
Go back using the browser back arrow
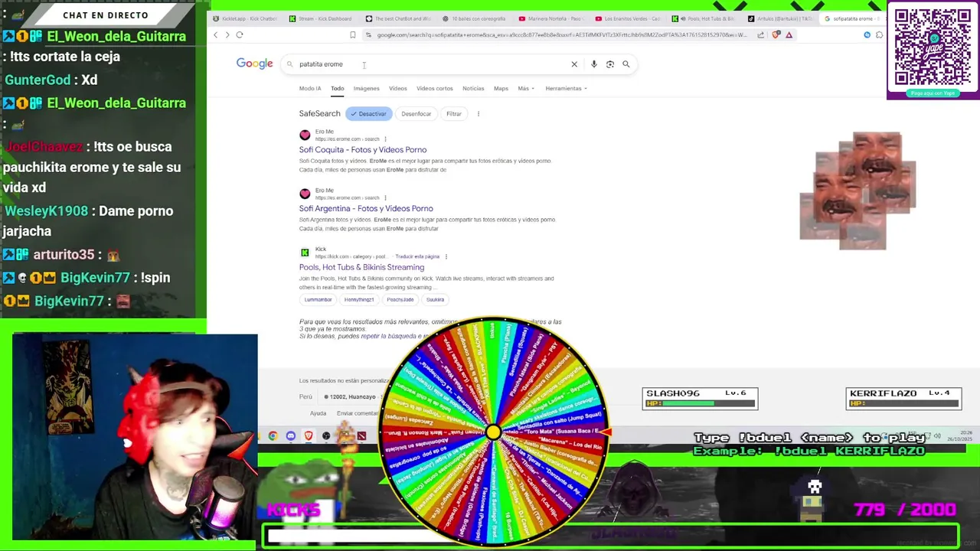216,34
